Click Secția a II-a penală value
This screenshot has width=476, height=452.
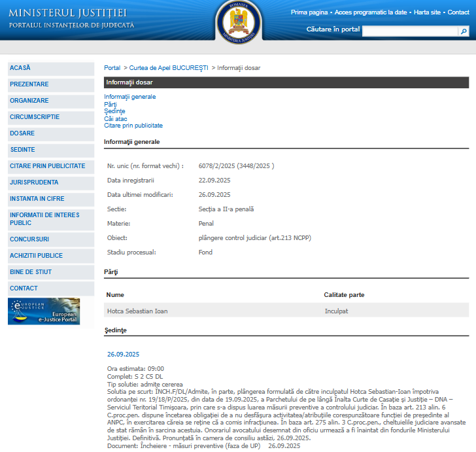click(226, 209)
